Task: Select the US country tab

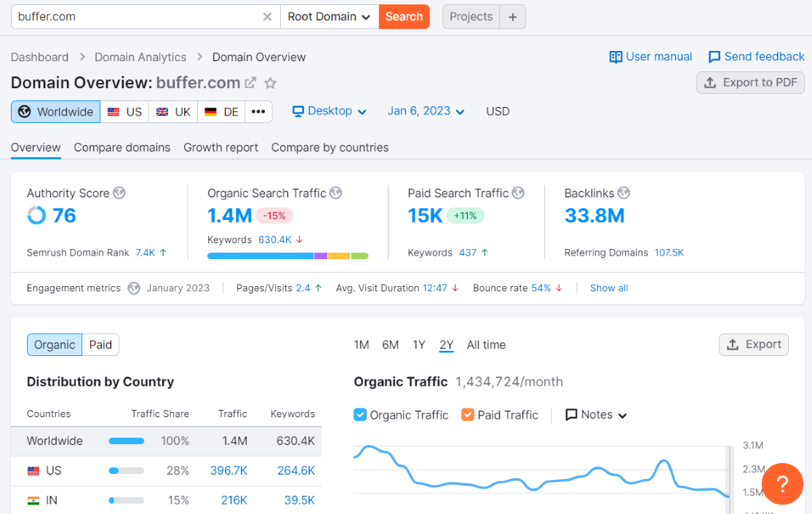Action: 124,111
